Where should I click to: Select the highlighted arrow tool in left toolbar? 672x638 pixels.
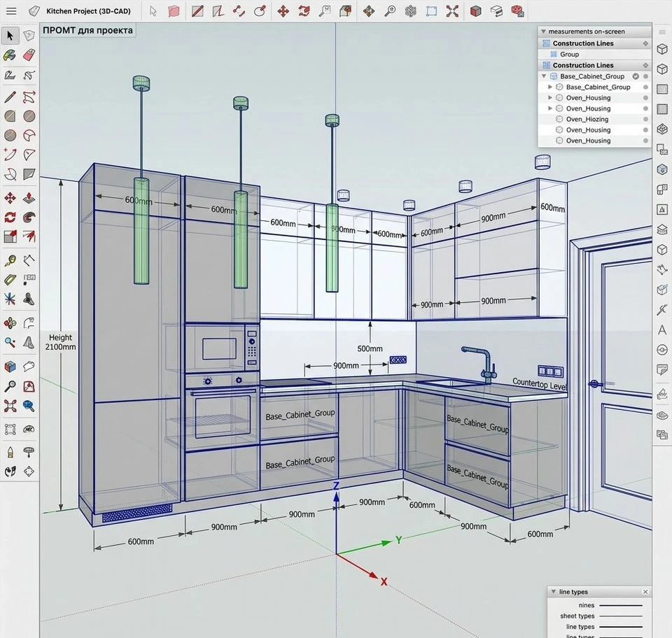[x=10, y=36]
